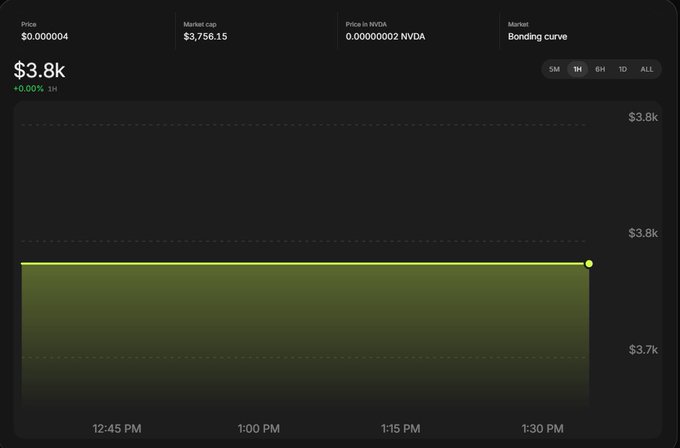Click the $3.7k y-axis label

[x=643, y=350]
